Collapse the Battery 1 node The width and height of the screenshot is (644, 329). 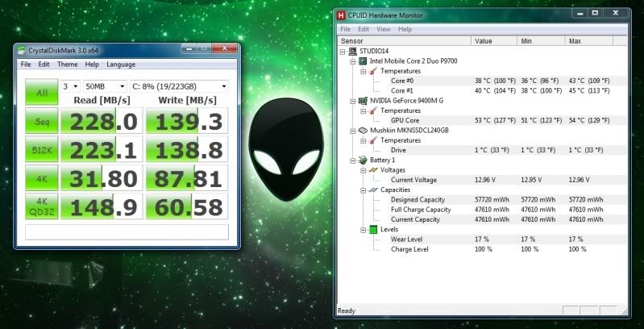(353, 160)
